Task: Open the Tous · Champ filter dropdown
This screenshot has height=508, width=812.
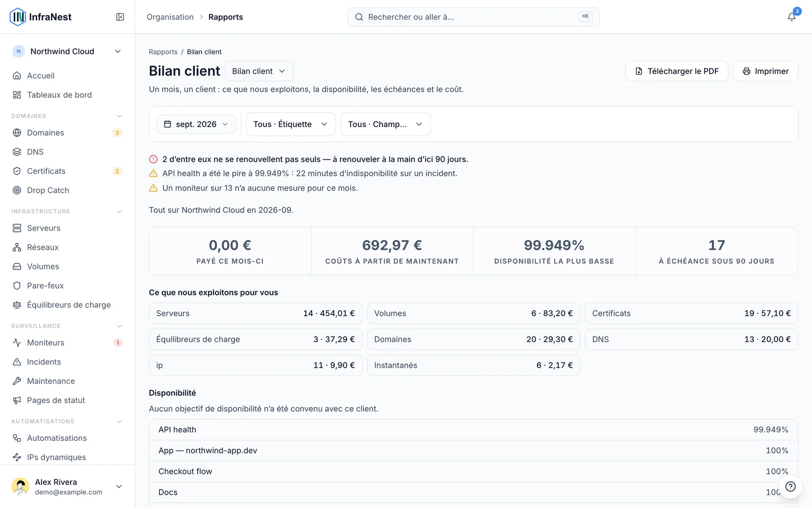Action: (385, 124)
